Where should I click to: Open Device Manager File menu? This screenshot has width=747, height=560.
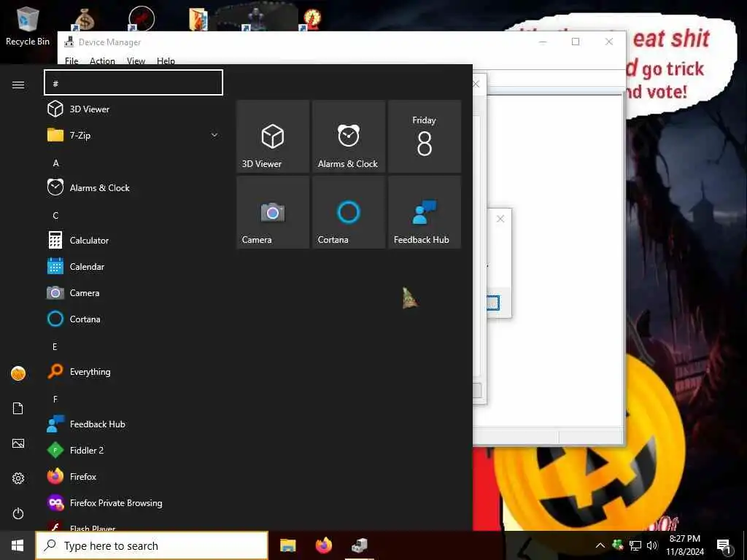[71, 61]
